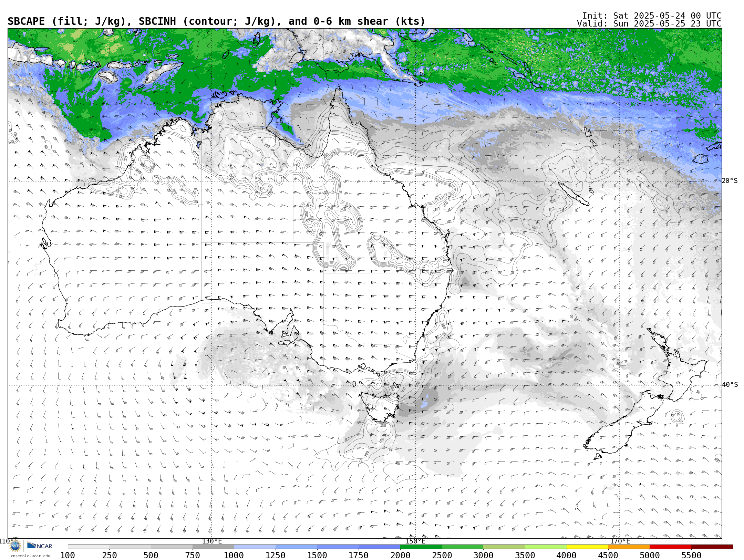Viewport: 744px width, 560px height.
Task: Click the NSF round logo
Action: point(15,546)
